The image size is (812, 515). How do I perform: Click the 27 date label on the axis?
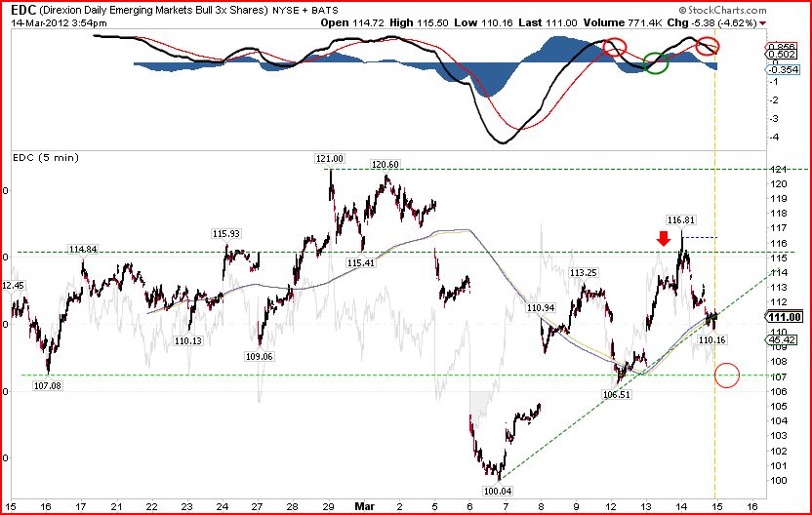pos(258,506)
